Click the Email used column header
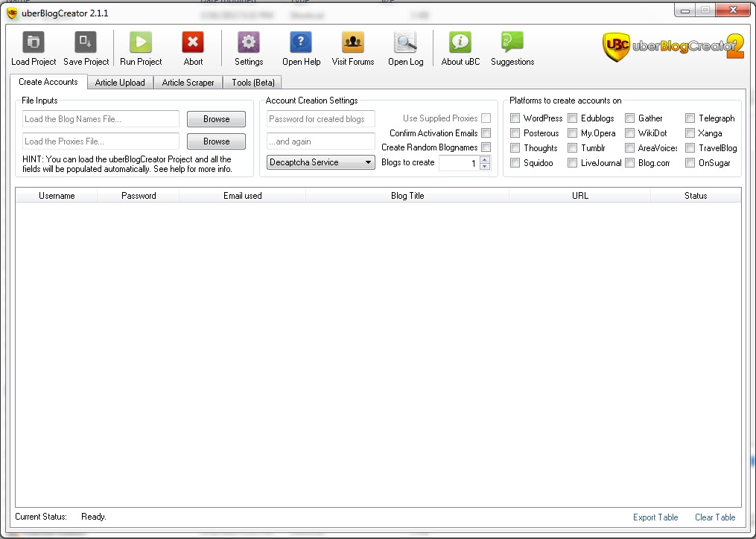756x539 pixels. (x=243, y=196)
